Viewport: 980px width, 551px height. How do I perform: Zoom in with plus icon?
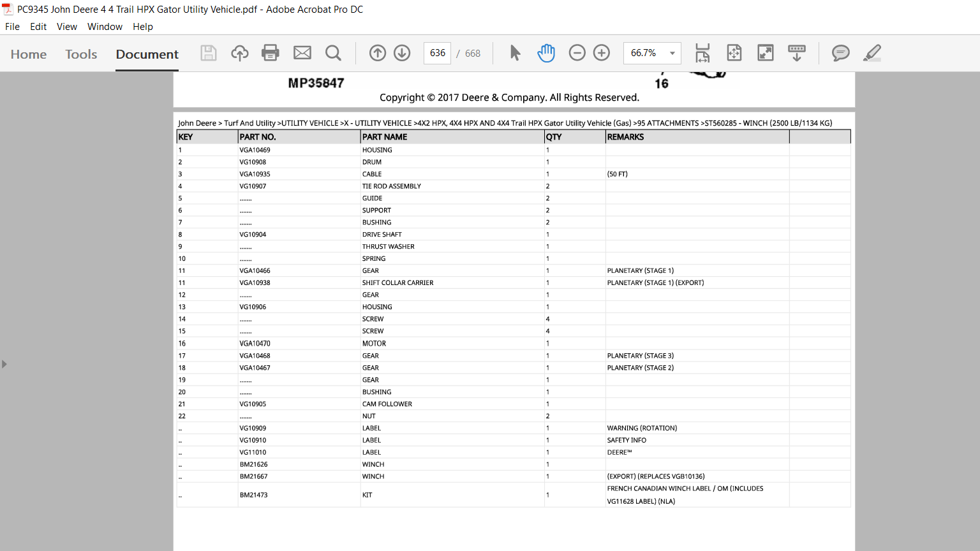click(x=602, y=53)
